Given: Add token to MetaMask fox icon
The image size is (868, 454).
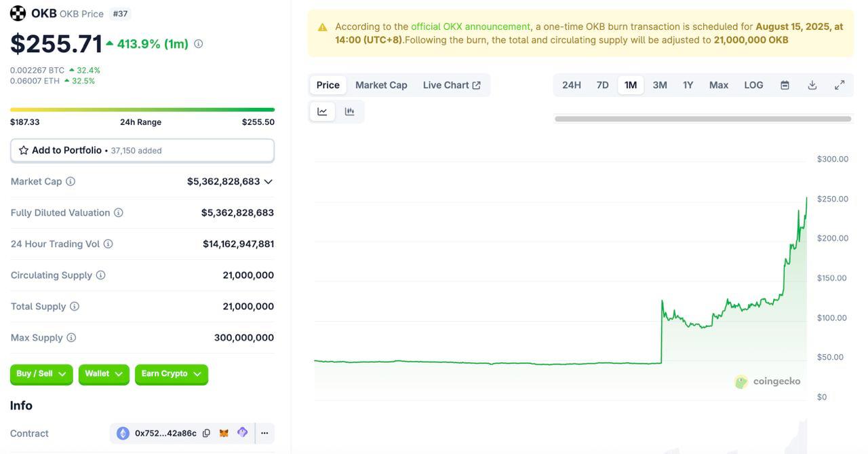Looking at the screenshot, I should pos(224,433).
